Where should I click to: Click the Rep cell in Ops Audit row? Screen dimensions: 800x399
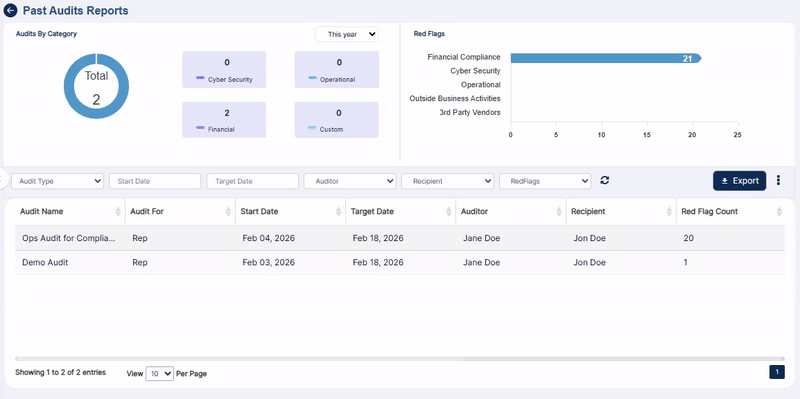coord(140,238)
